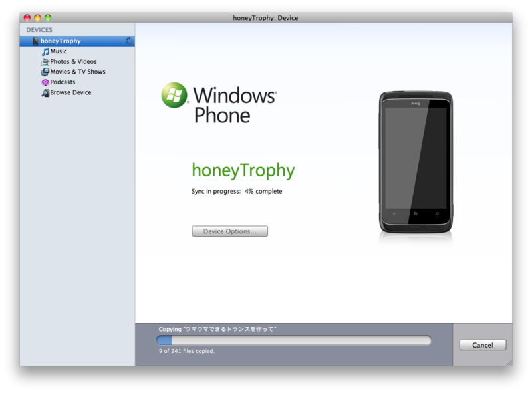Screen dimensions: 532x393
Task: Click the Movies & TV Shows icon
Action: (45, 72)
